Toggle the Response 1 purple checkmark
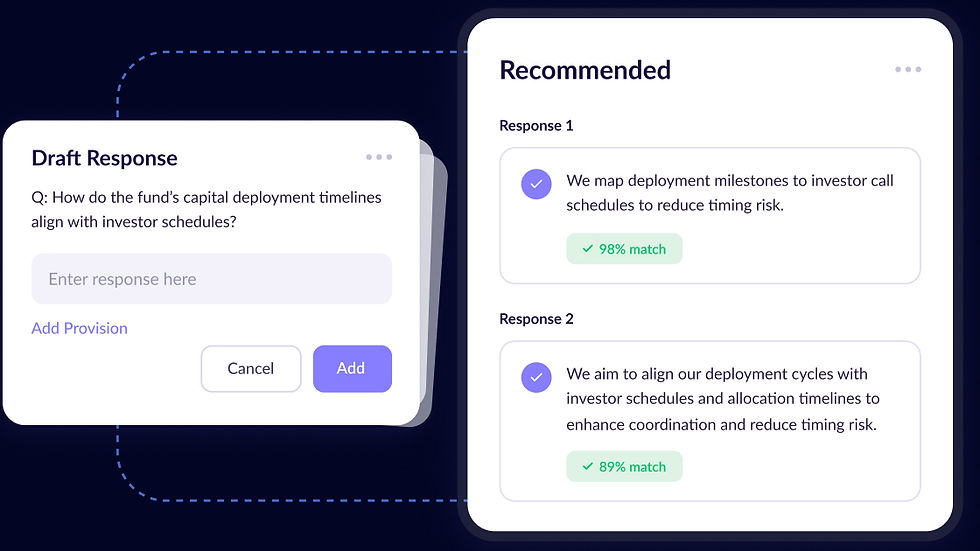This screenshot has height=551, width=980. pyautogui.click(x=536, y=184)
